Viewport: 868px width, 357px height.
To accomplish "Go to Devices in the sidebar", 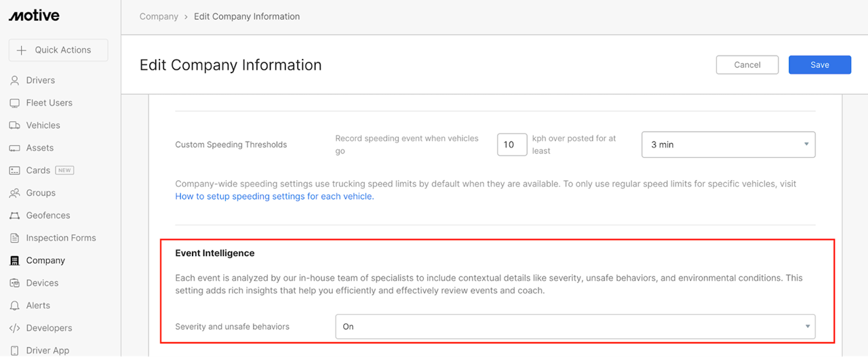I will [42, 283].
